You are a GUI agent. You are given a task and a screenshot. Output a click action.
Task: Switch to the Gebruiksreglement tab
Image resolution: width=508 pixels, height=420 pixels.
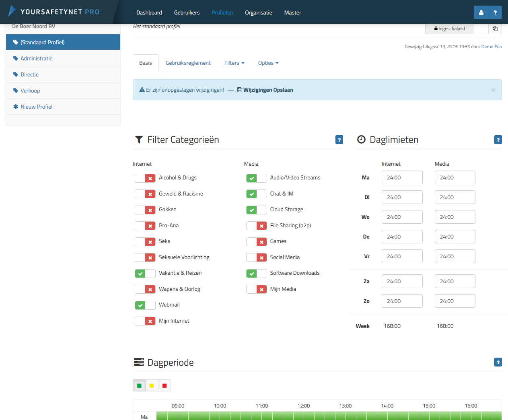[188, 63]
